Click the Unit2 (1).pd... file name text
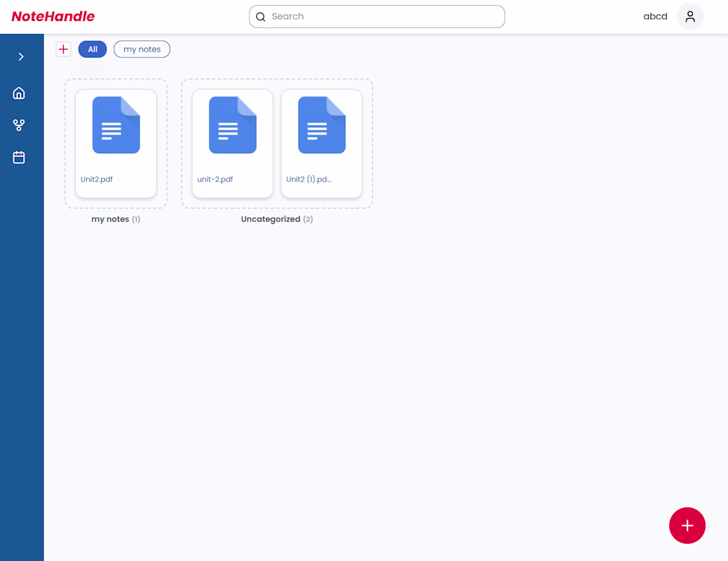Image resolution: width=728 pixels, height=561 pixels. click(309, 179)
